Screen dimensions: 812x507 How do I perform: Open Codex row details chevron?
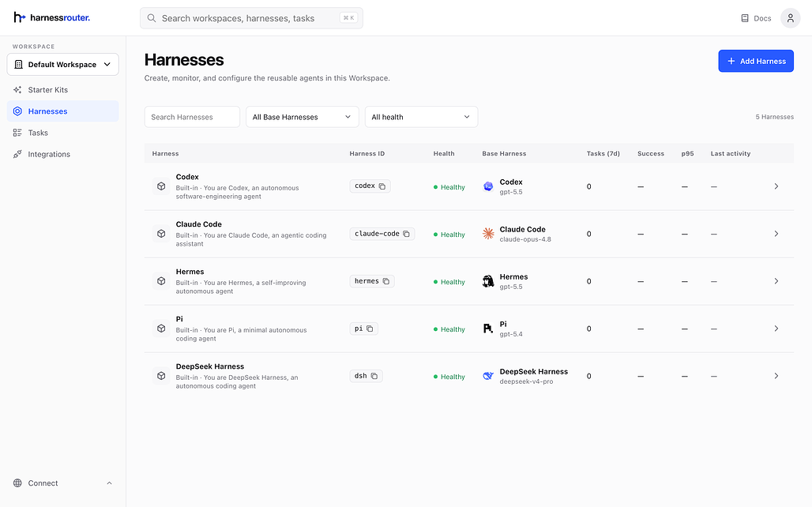pos(776,186)
